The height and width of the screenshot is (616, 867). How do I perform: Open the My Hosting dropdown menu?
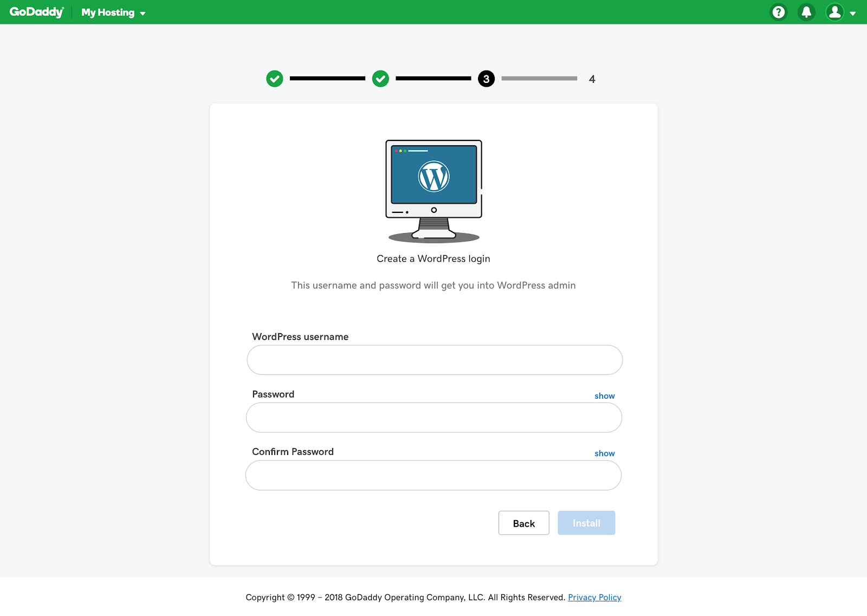(113, 12)
